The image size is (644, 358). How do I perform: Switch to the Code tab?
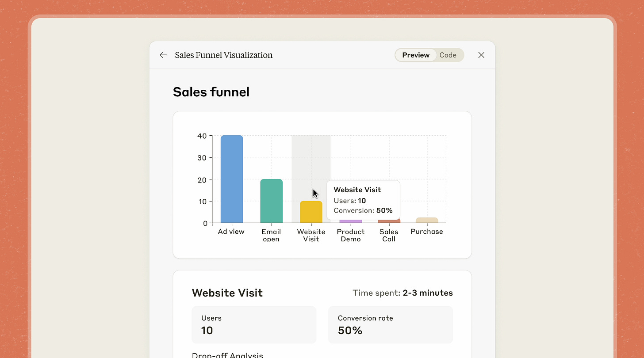click(x=448, y=55)
